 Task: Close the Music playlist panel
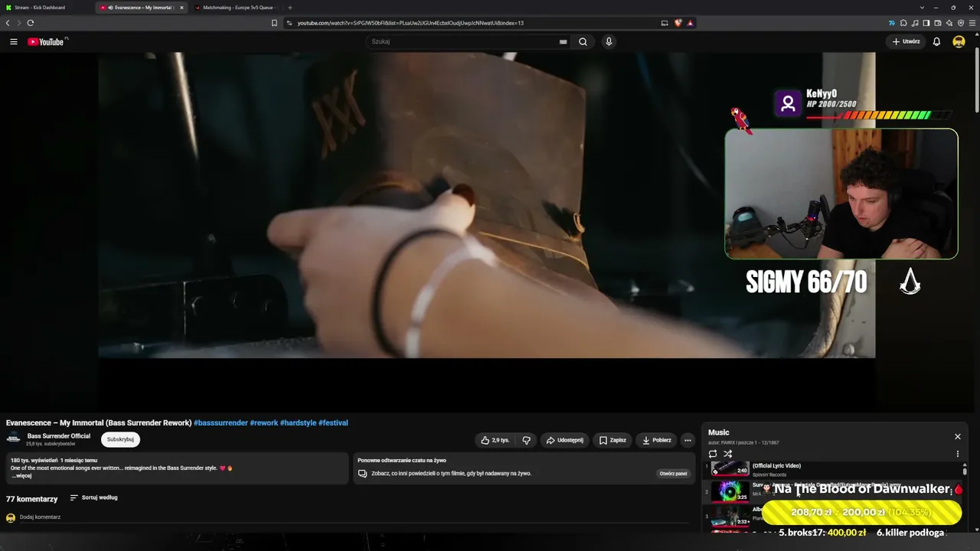[x=957, y=436]
